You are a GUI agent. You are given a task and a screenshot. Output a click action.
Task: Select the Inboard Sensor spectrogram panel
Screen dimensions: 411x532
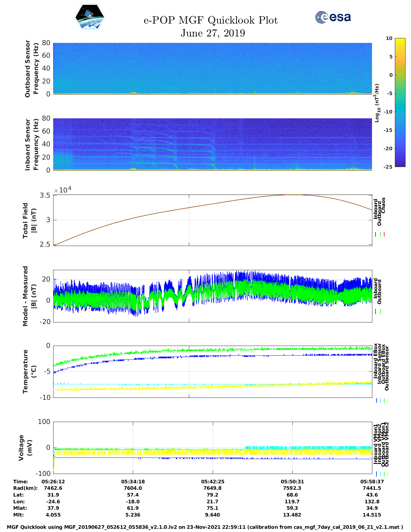click(x=212, y=144)
